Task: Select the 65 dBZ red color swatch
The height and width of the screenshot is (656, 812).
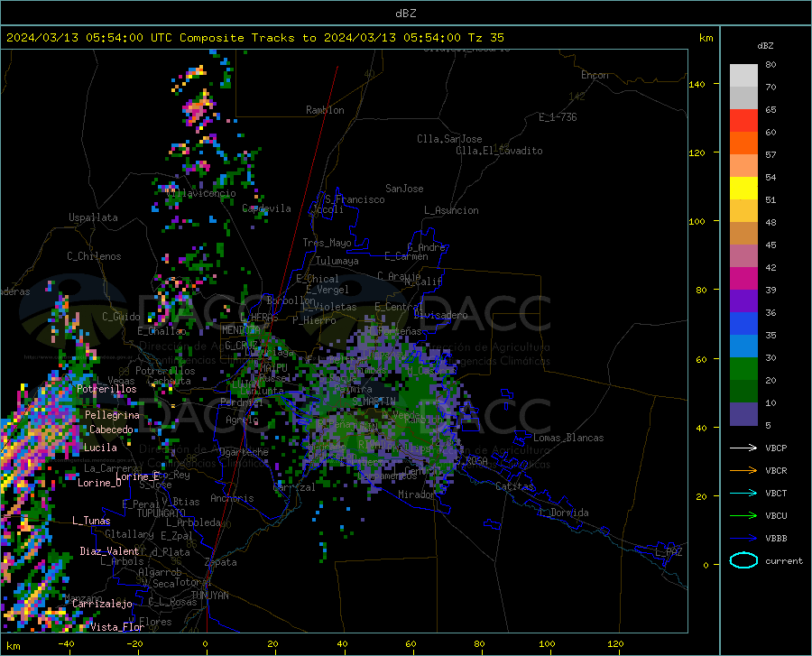Action: click(743, 120)
